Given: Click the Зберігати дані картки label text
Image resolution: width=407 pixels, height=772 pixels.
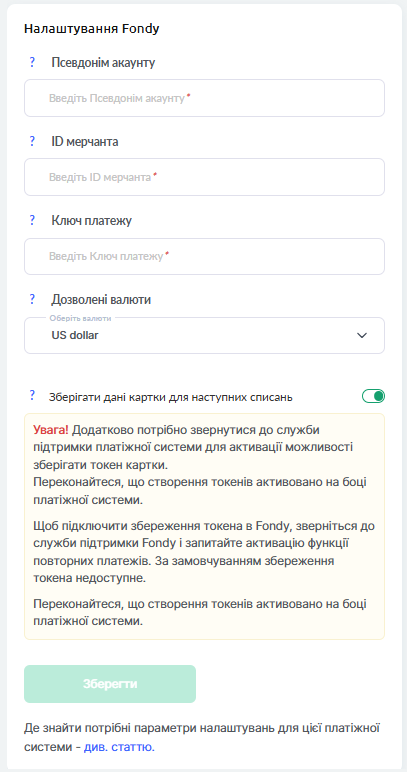Looking at the screenshot, I should pyautogui.click(x=171, y=397).
